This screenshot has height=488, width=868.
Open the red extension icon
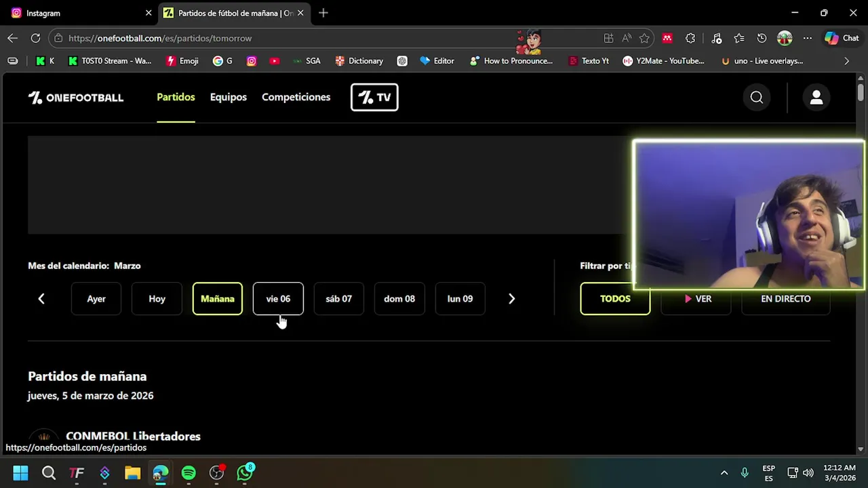(667, 38)
